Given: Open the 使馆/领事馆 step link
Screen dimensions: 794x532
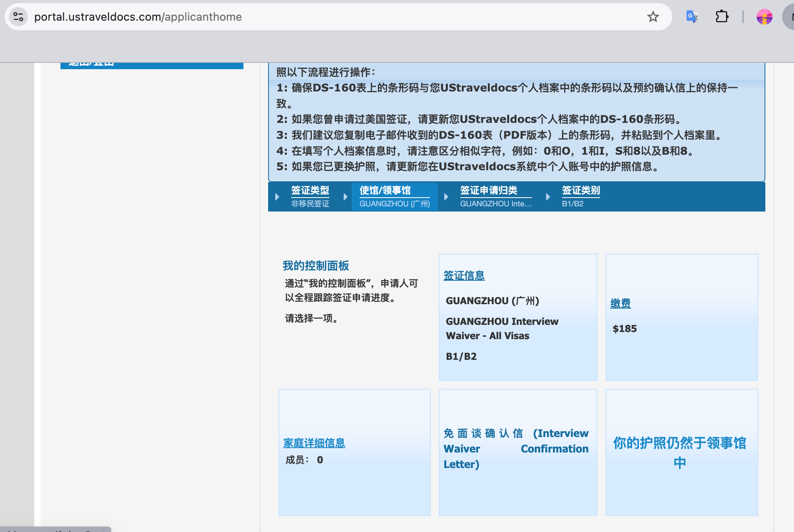Looking at the screenshot, I should click(385, 190).
